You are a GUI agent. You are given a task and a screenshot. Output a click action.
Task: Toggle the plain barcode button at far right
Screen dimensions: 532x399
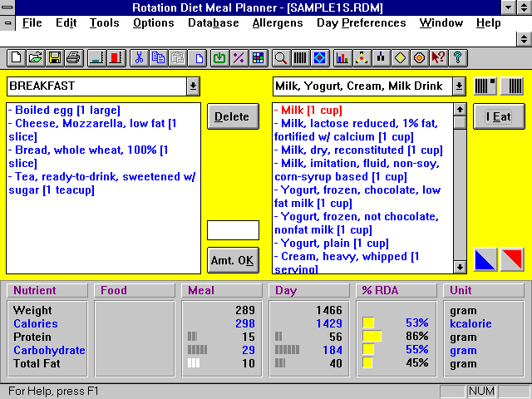click(x=515, y=86)
